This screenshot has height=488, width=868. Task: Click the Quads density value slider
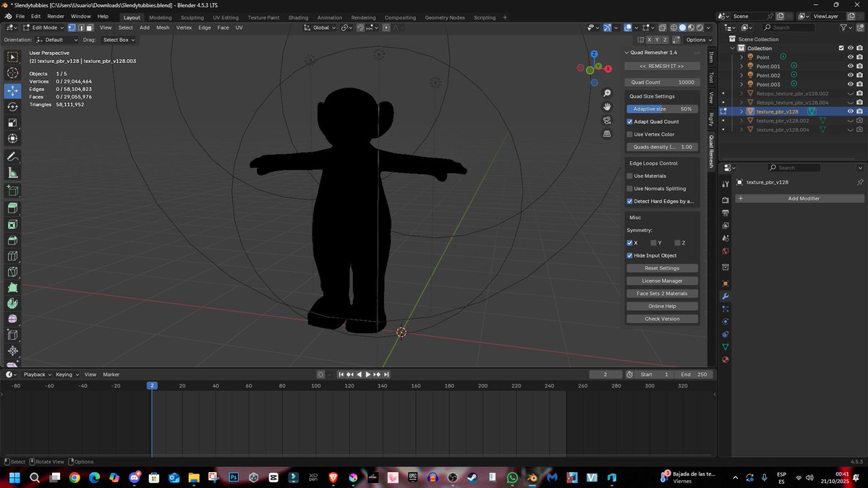click(662, 147)
